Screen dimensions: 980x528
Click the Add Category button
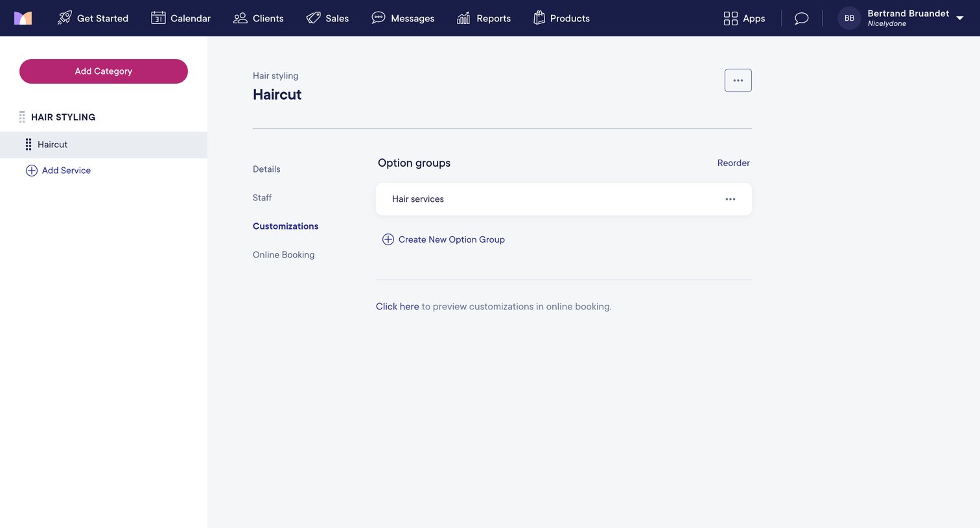[104, 71]
